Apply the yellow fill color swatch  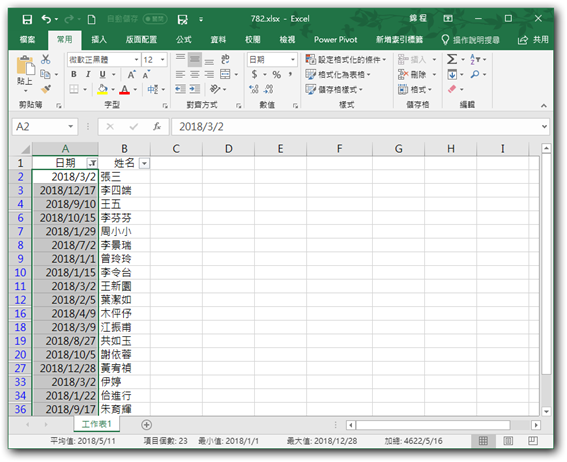point(103,89)
